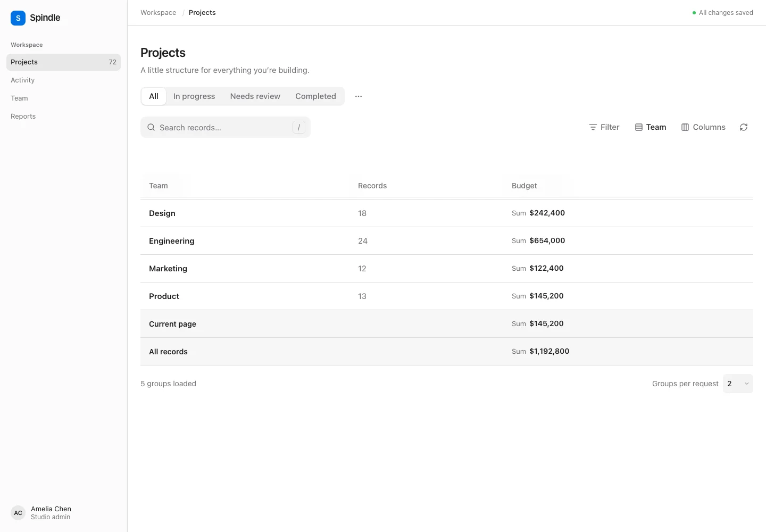Screen dimensions: 766x532
Task: Click the Budget column header
Action: tap(524, 186)
